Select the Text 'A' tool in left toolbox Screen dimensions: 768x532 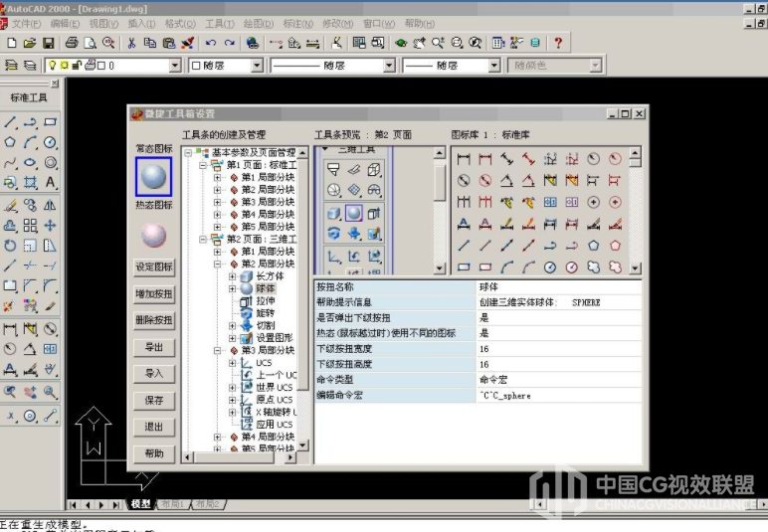(x=50, y=183)
